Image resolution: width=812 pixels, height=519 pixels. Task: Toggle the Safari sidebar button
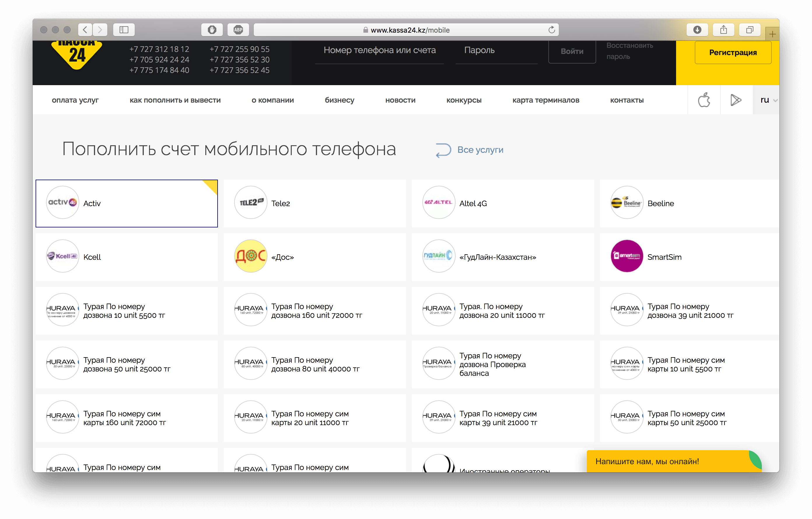124,30
